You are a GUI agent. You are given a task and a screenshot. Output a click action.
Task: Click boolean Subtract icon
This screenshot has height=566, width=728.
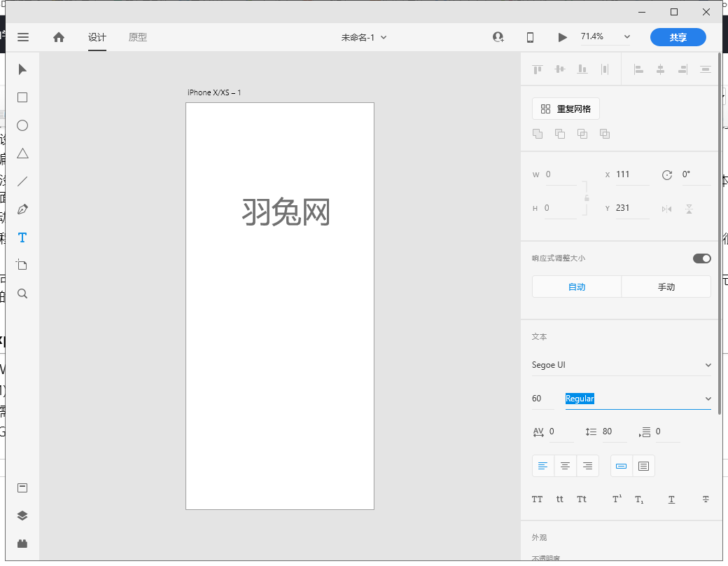[560, 134]
